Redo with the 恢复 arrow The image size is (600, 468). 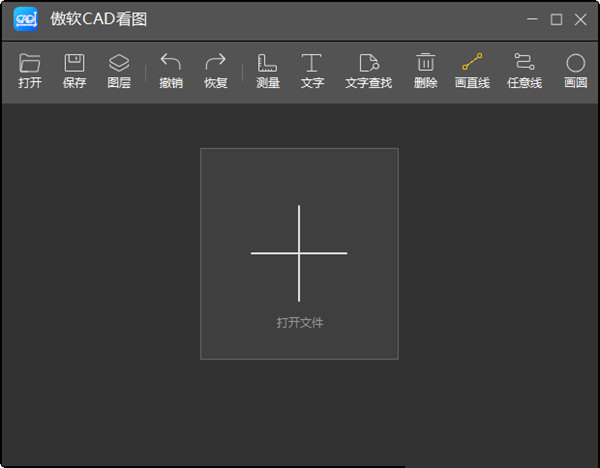[216, 65]
